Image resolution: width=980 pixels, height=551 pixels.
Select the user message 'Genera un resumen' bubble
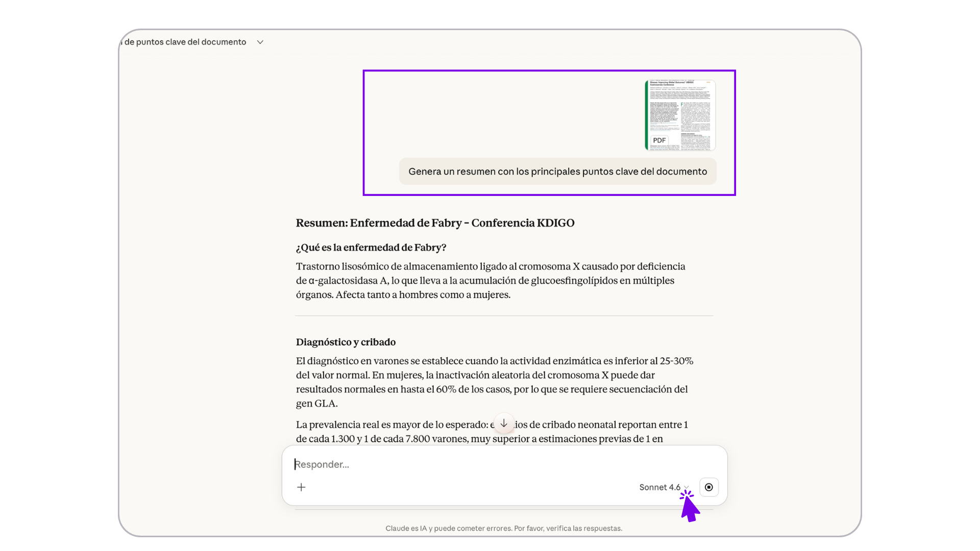point(557,171)
